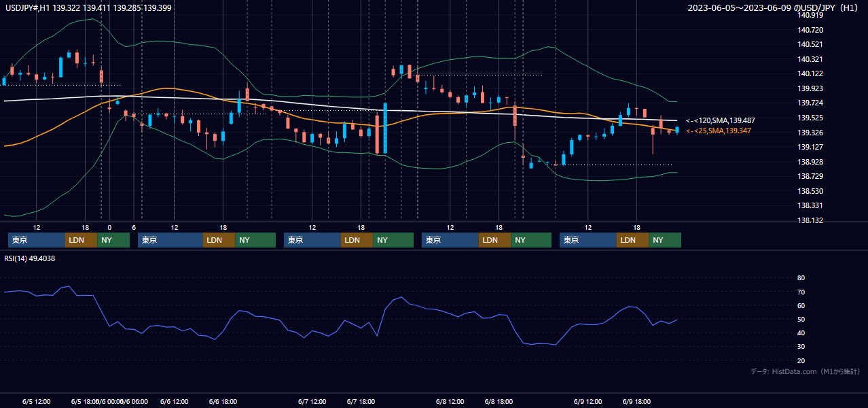Select the LDN session box for June 9
The height and width of the screenshot is (408, 868).
tap(632, 240)
